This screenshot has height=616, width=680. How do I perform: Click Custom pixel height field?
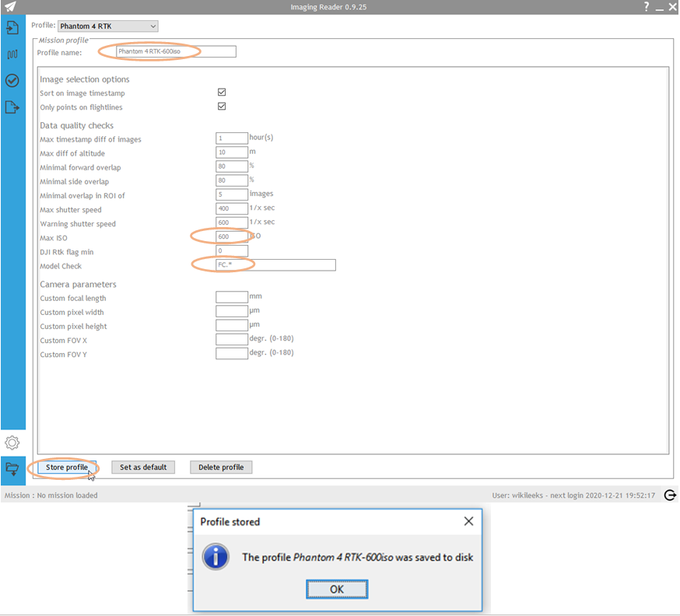232,325
